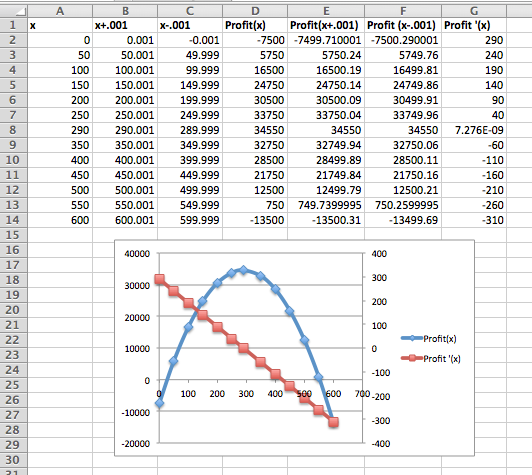Click the first red marker at 290
Image resolution: width=532 pixels, height=475 pixels.
(x=159, y=279)
